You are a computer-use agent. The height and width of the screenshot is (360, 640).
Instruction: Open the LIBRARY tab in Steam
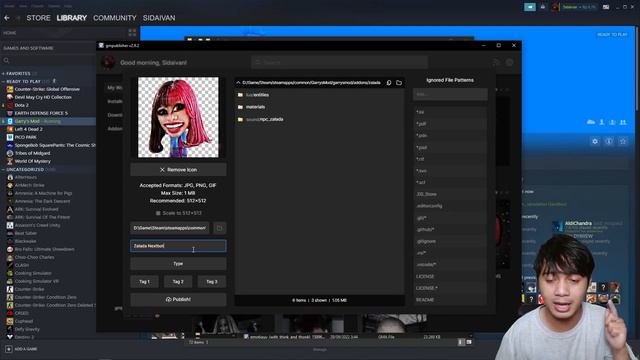tap(71, 18)
